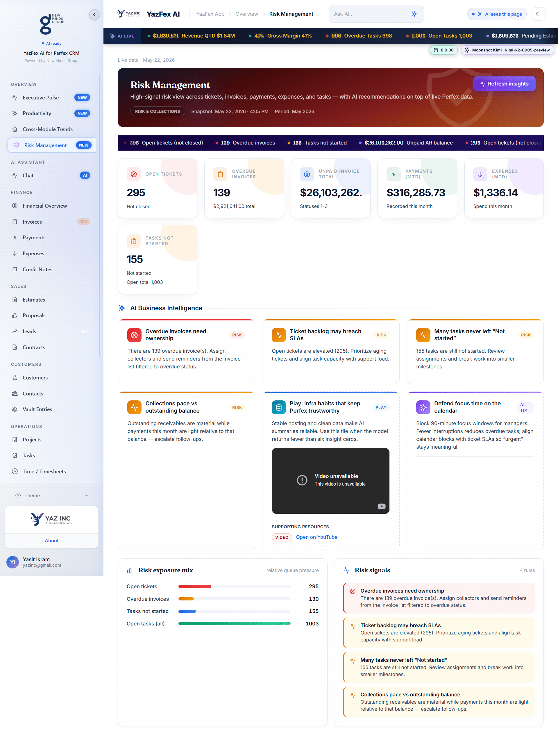The height and width of the screenshot is (756, 558).
Task: Click the Financial Overview dollar-circle icon
Action: pos(15,206)
